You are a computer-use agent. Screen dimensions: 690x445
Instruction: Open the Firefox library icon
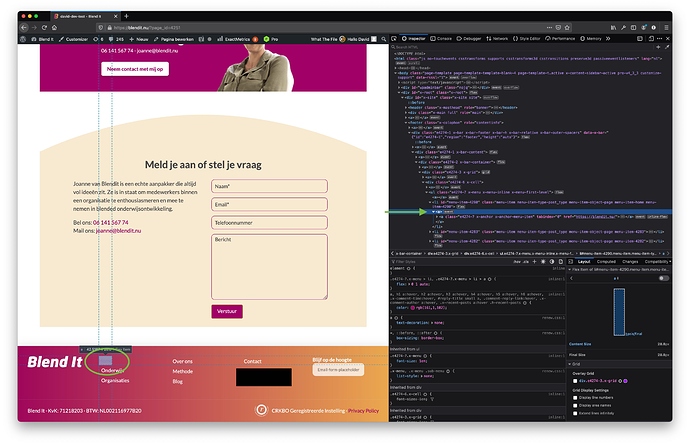tap(613, 27)
